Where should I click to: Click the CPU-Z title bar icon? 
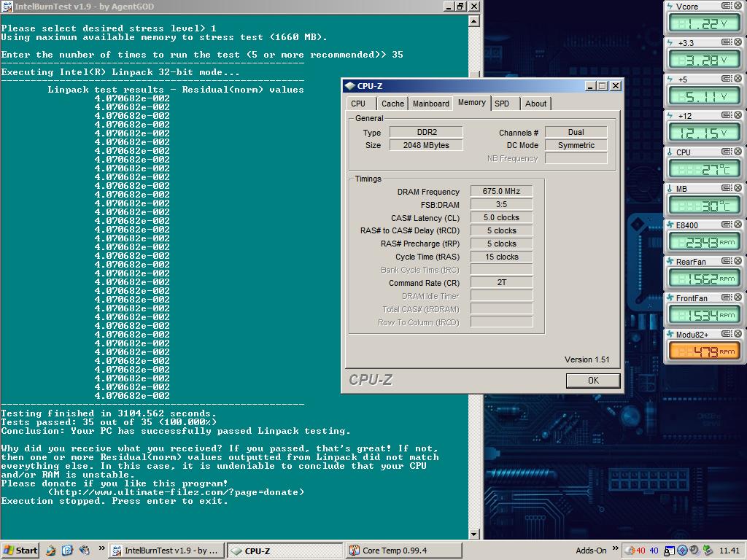coord(350,86)
